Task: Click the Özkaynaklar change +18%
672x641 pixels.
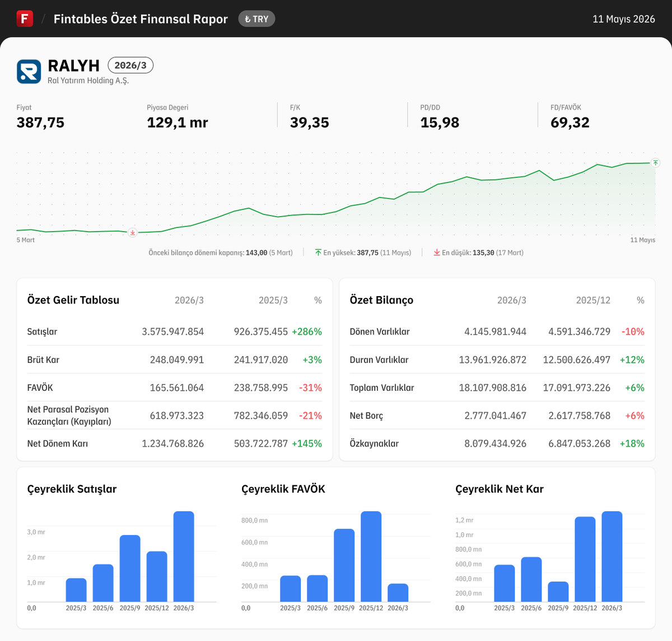Action: coord(632,443)
